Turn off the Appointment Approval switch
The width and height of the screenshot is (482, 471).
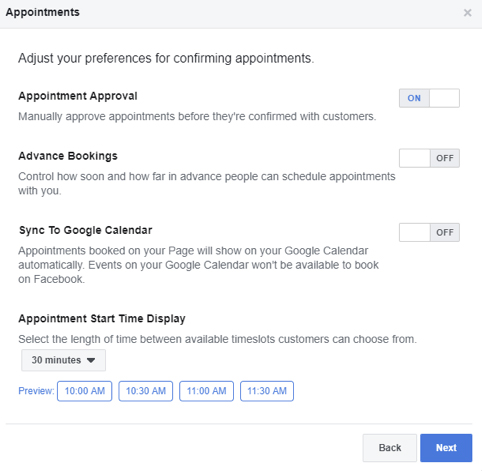(x=429, y=98)
